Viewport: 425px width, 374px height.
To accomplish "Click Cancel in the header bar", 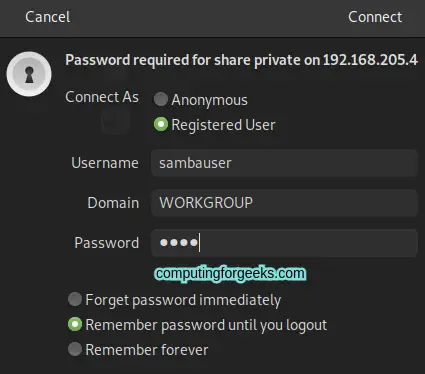I will 48,17.
